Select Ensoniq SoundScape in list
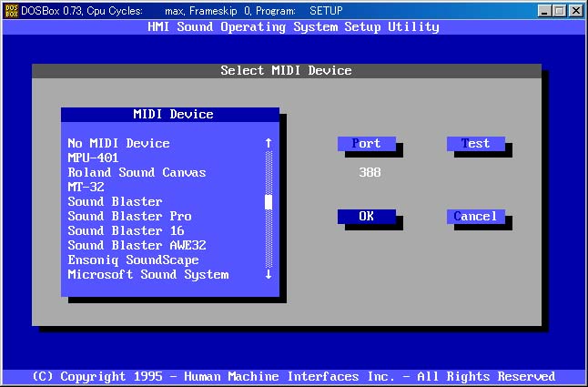588x387 pixels. (133, 260)
